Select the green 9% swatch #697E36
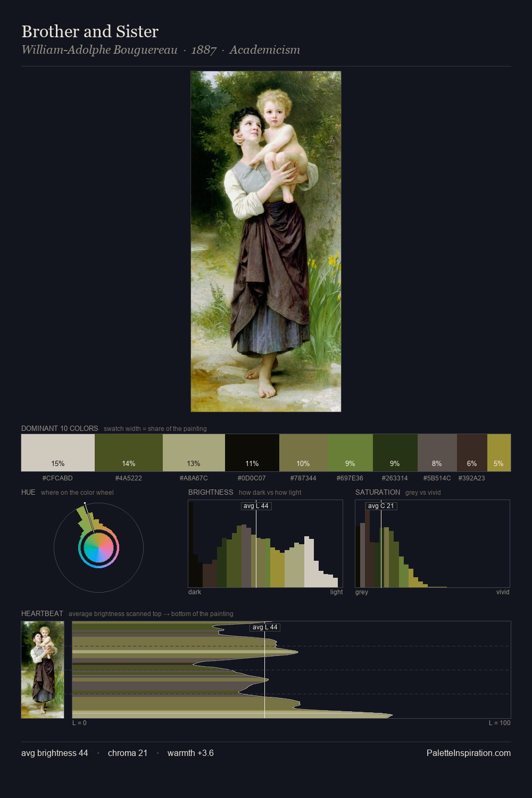The height and width of the screenshot is (798, 532). coord(350,453)
